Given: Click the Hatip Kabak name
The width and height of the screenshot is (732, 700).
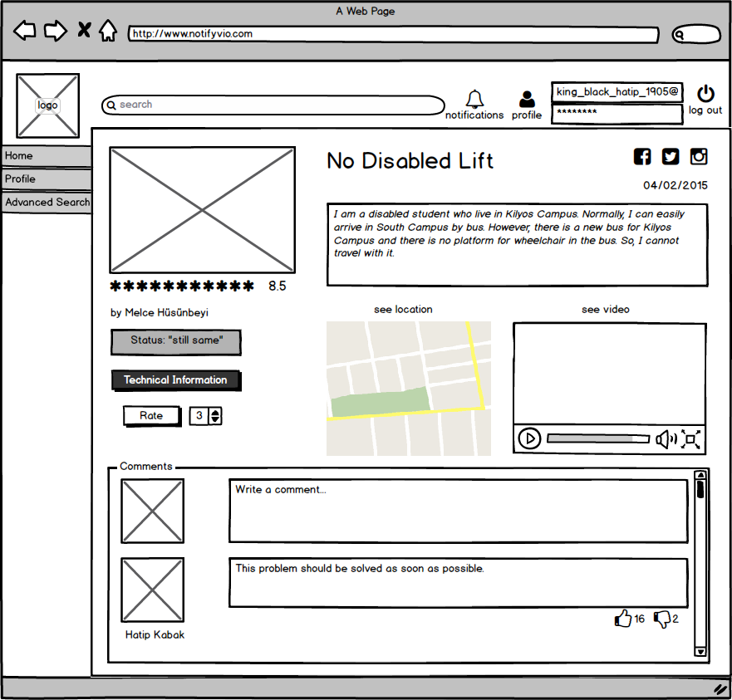Looking at the screenshot, I should pyautogui.click(x=155, y=634).
